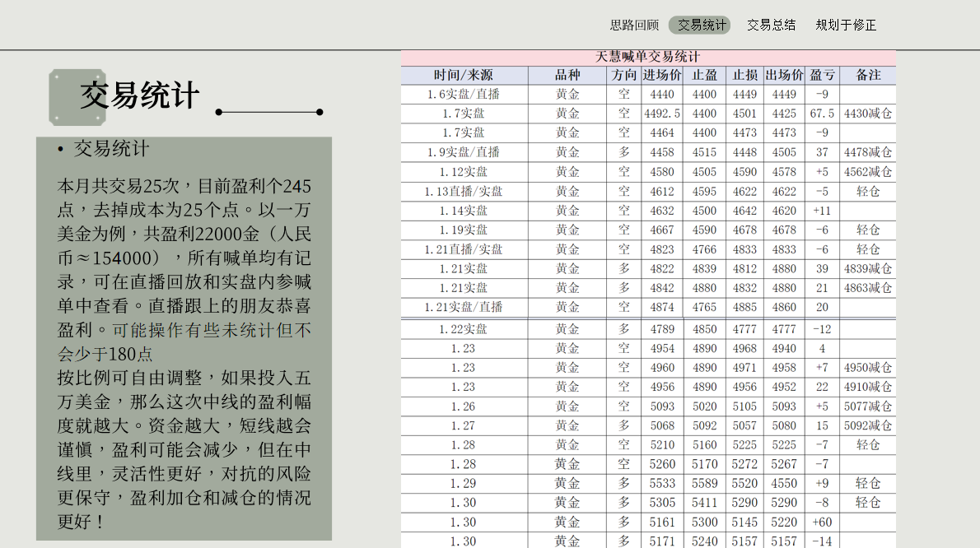This screenshot has width=980, height=548.
Task: Click the +60 profit cell
Action: [822, 522]
